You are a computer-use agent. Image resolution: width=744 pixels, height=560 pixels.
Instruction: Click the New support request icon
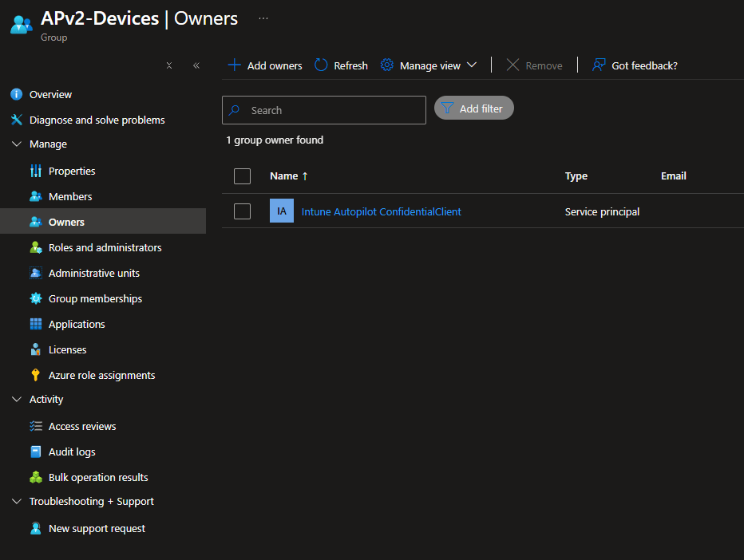click(x=36, y=528)
